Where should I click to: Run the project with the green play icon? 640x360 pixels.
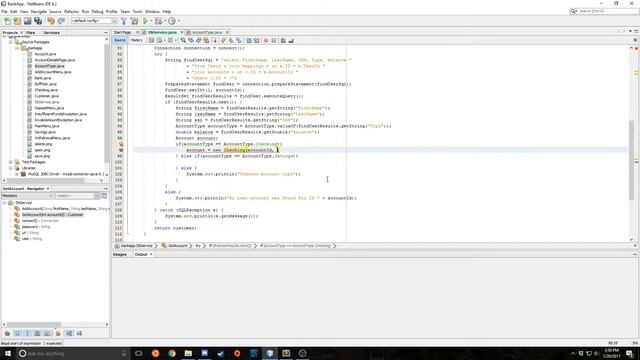point(145,21)
